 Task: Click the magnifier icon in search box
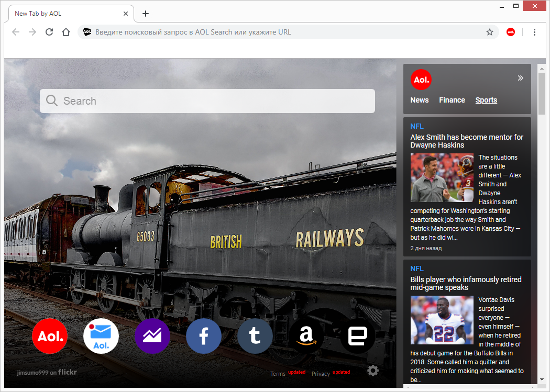coord(51,100)
